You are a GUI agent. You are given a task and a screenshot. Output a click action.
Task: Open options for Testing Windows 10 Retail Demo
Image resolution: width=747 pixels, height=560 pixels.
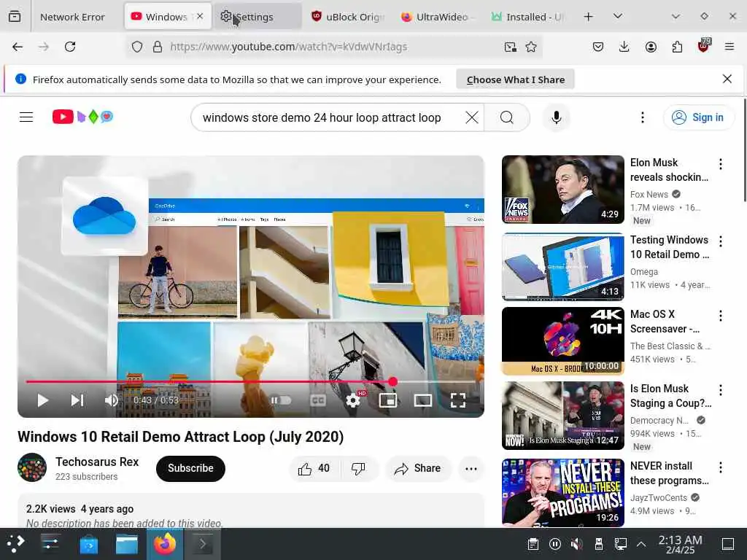pyautogui.click(x=721, y=241)
